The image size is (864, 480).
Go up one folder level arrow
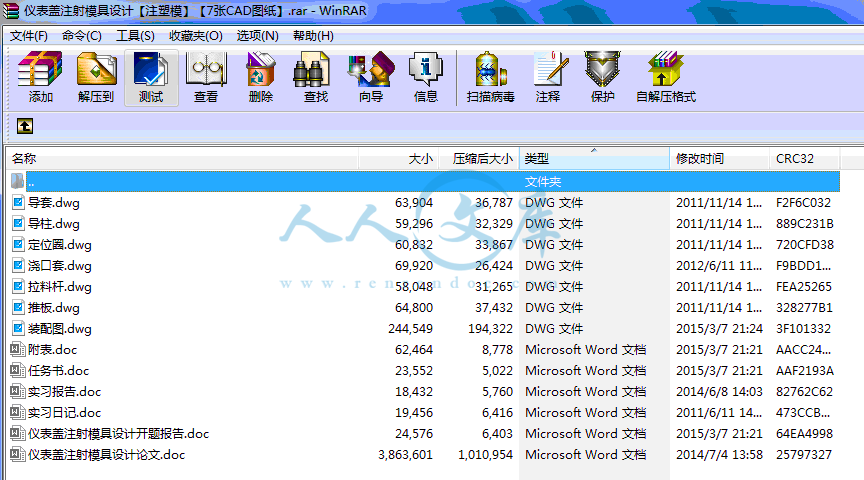[25, 126]
